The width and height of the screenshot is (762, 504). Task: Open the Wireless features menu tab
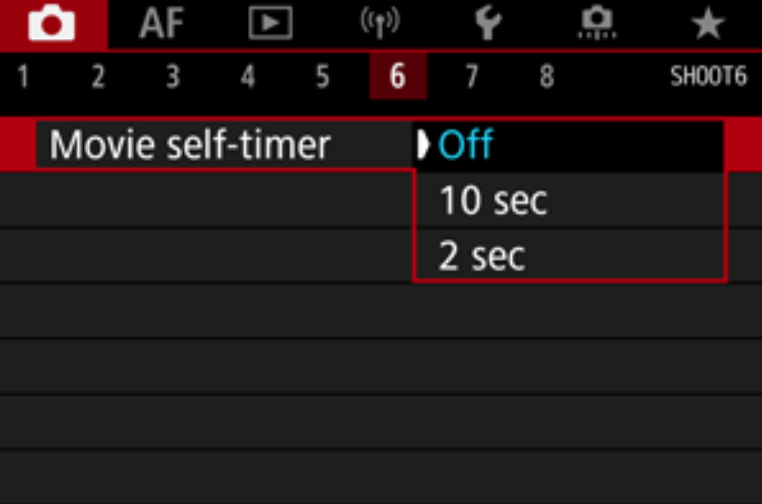coord(379,24)
